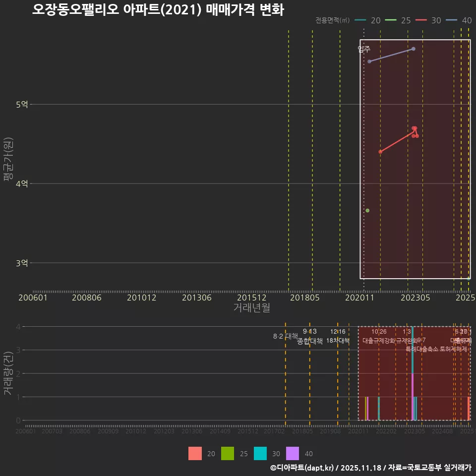The width and height of the screenshot is (476, 476).
Task: Click the 12·16 18차대책 dashed marker
Action: click(x=338, y=336)
